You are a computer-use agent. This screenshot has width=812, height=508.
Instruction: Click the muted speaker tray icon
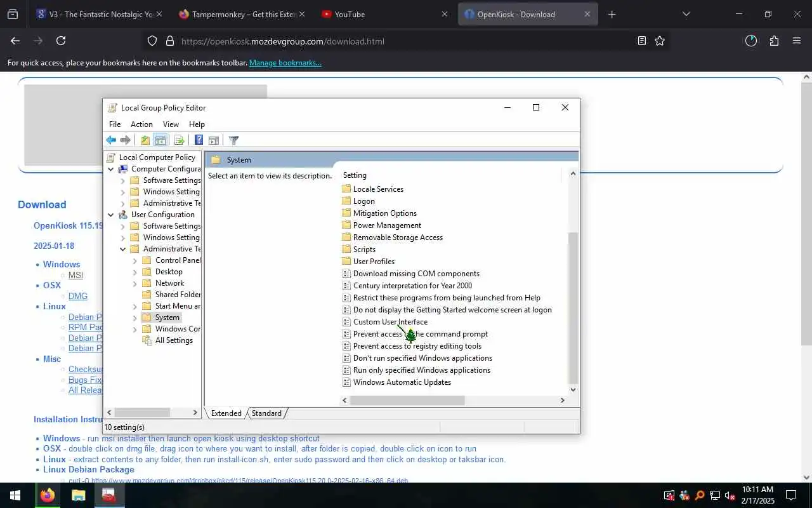730,495
